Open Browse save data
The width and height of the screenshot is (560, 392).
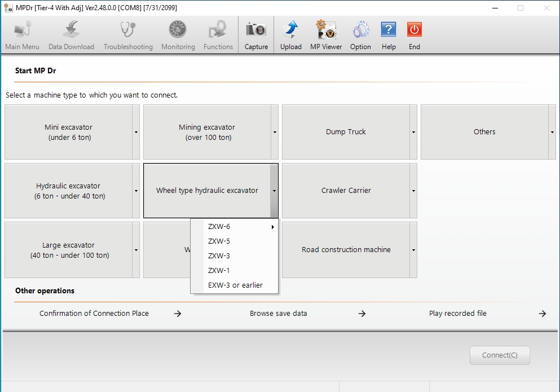(278, 314)
